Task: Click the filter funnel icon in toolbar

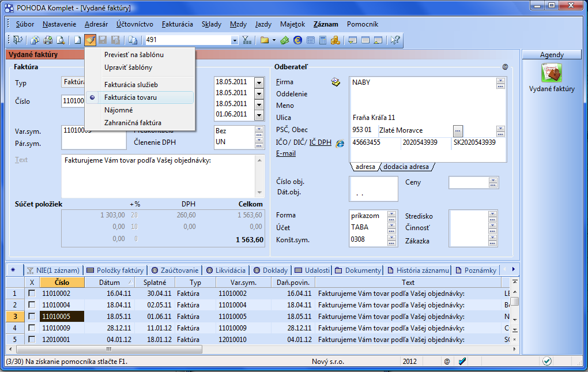Action: coord(247,40)
